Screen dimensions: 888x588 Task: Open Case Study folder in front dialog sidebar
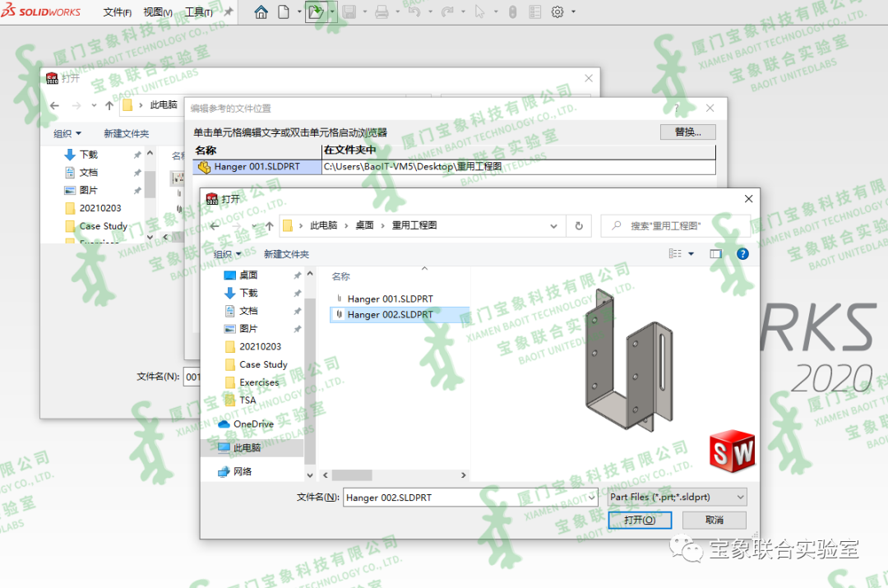tap(263, 364)
